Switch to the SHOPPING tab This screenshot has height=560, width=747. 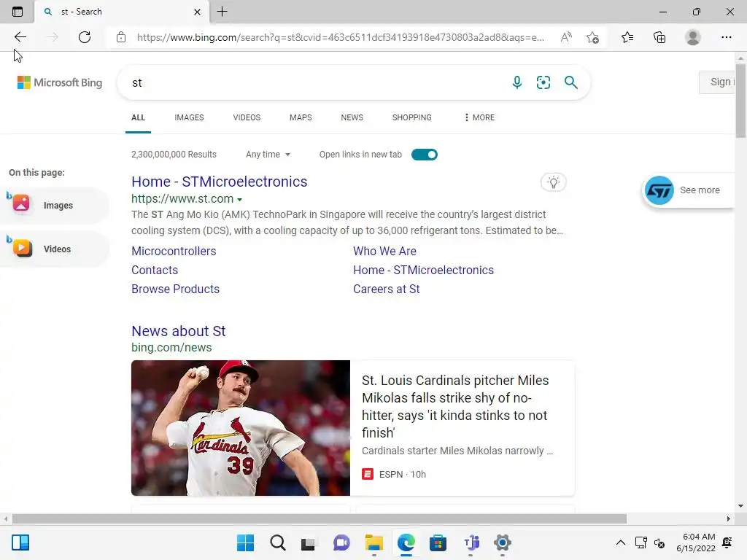[412, 117]
